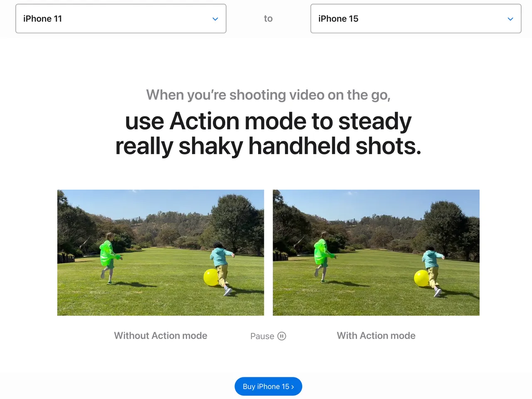The height and width of the screenshot is (399, 532).
Task: Click the circular pause icon
Action: [x=282, y=336]
